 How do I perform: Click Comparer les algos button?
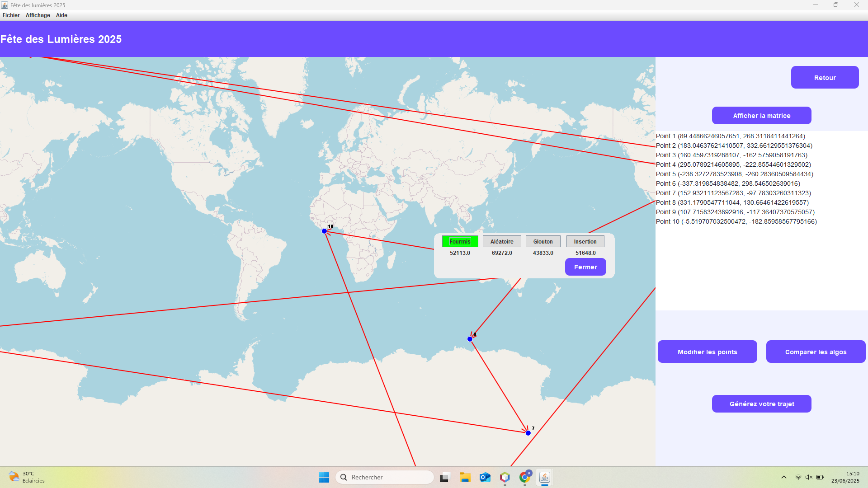coord(816,352)
